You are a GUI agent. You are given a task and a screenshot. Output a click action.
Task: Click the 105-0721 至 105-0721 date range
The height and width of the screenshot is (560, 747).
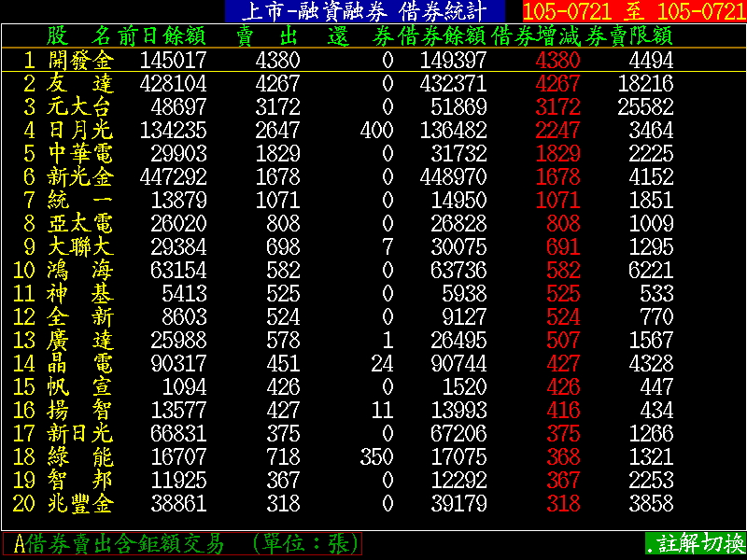coord(633,11)
